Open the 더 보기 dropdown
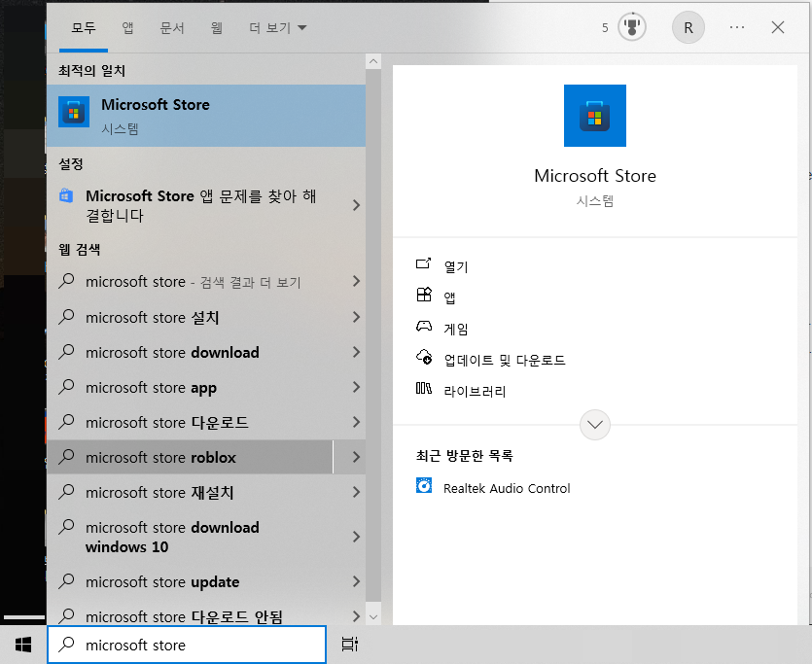 click(x=277, y=27)
